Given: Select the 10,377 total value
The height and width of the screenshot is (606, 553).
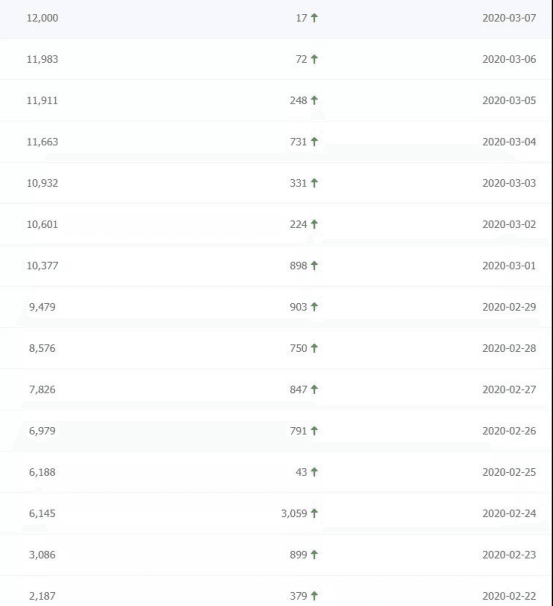Looking at the screenshot, I should [43, 266].
